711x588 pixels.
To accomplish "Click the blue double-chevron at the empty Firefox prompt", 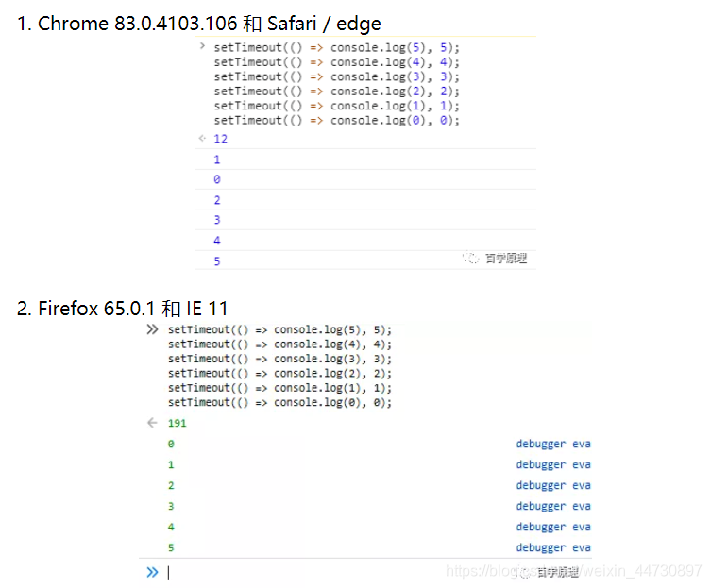I will (x=152, y=572).
